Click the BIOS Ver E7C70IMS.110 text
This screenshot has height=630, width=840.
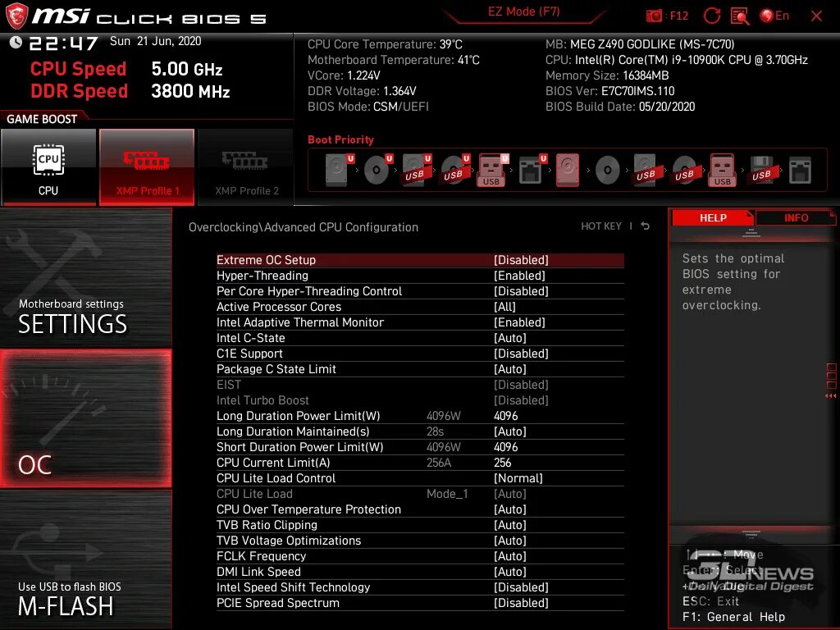[x=610, y=91]
